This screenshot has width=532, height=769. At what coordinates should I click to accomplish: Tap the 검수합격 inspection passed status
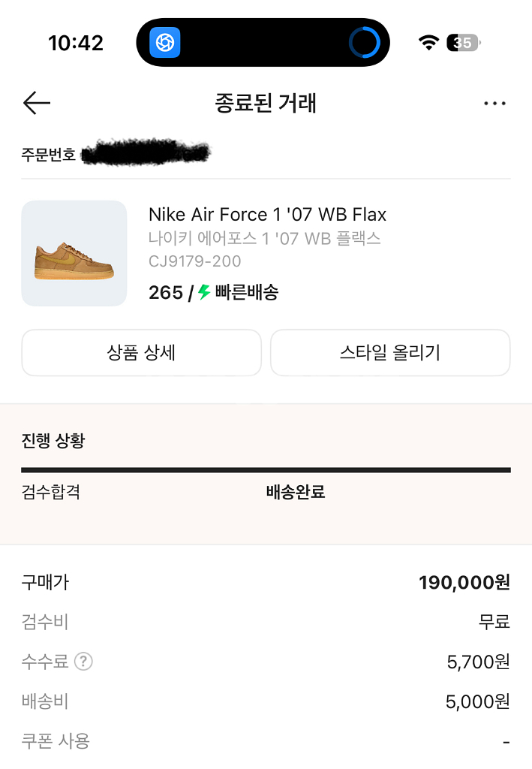coord(51,493)
